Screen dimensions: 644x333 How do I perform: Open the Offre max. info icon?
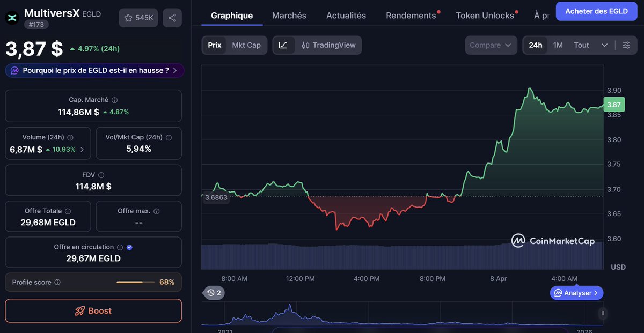point(157,211)
